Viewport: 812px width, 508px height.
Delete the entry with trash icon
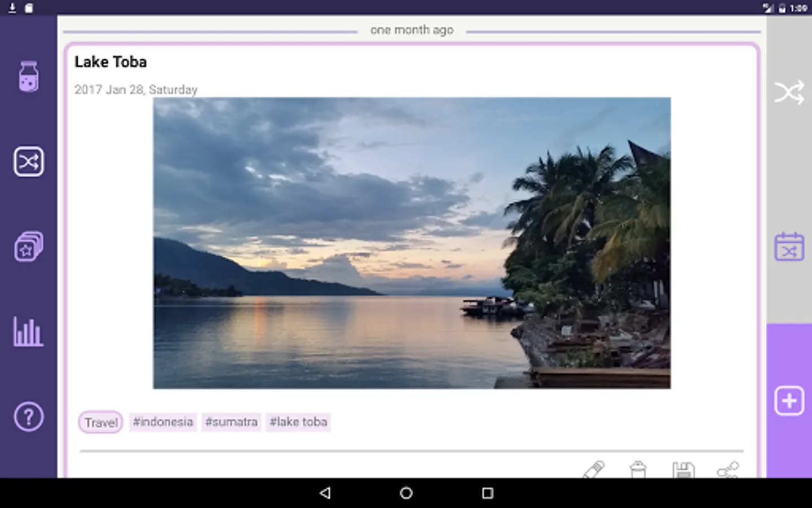click(638, 470)
